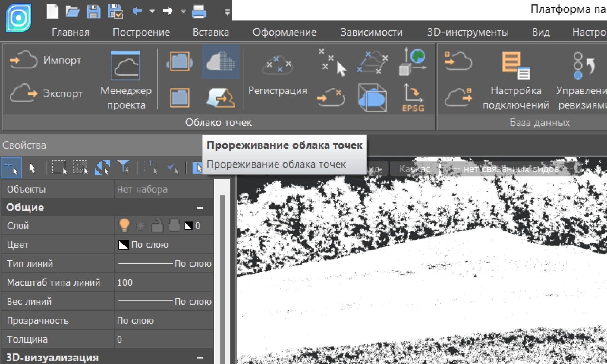Collapse the 3D-визуализация section
Viewport: 607px width, 364px height.
tap(200, 358)
